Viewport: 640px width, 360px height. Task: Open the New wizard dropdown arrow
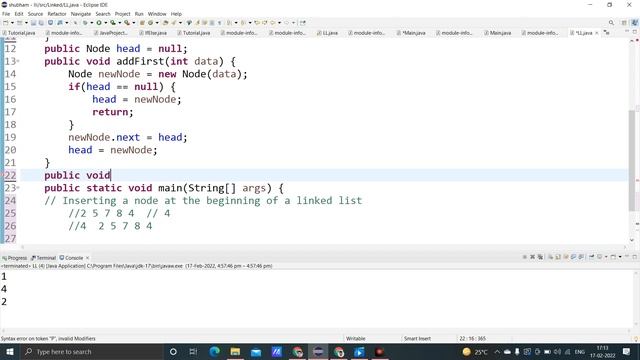(12, 23)
